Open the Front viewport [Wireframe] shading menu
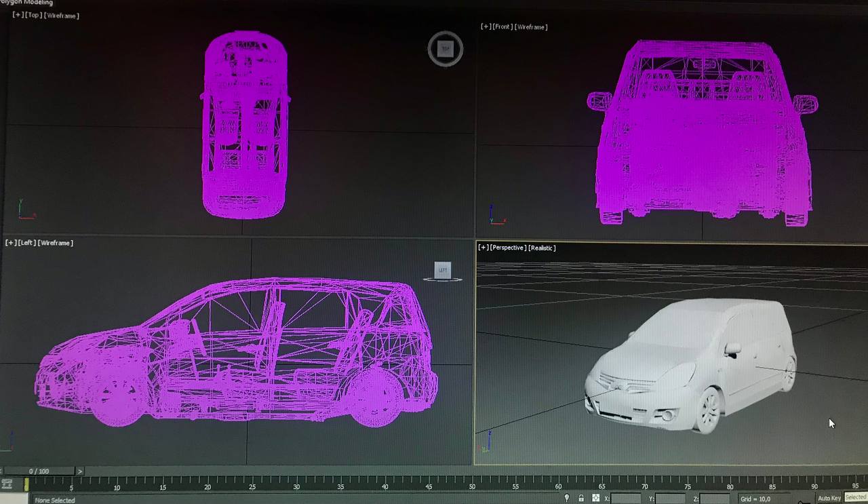This screenshot has height=504, width=868. point(532,26)
